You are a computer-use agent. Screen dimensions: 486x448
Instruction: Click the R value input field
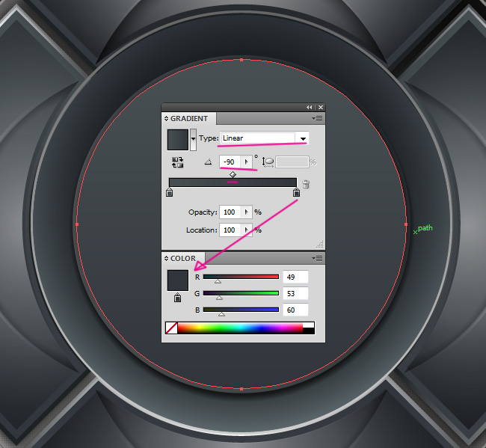click(x=296, y=277)
